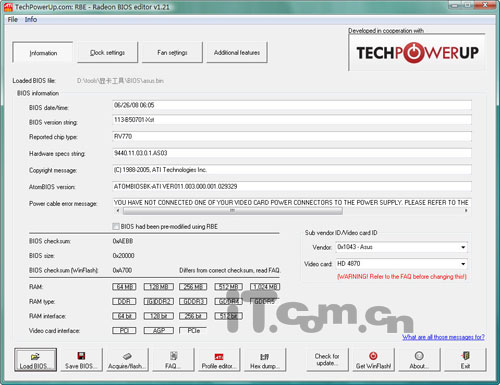Select the 128 bit RAM interface indicator
500x385 pixels.
tap(159, 316)
